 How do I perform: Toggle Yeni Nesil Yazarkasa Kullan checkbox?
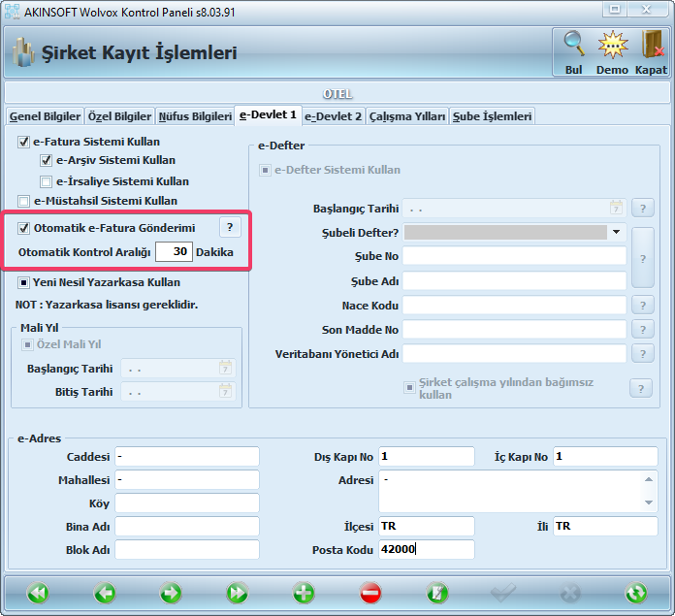[23, 283]
